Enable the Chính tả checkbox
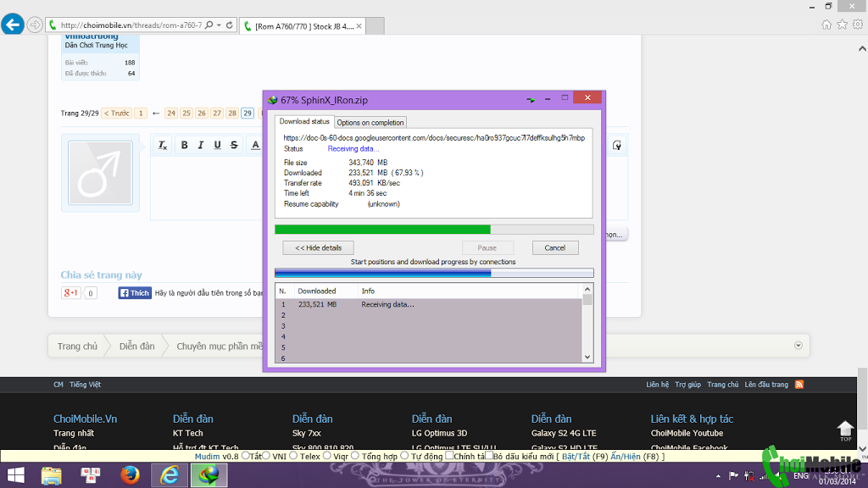 pos(448,455)
